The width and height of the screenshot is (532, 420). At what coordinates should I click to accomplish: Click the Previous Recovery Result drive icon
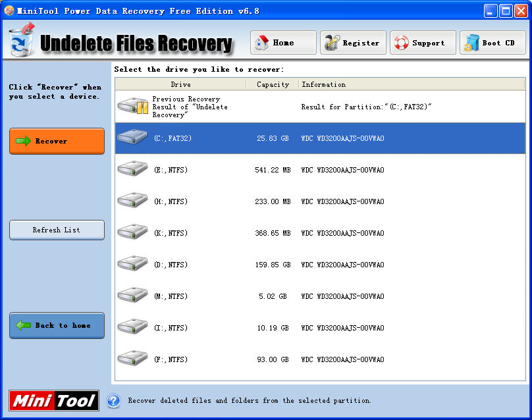(x=133, y=106)
